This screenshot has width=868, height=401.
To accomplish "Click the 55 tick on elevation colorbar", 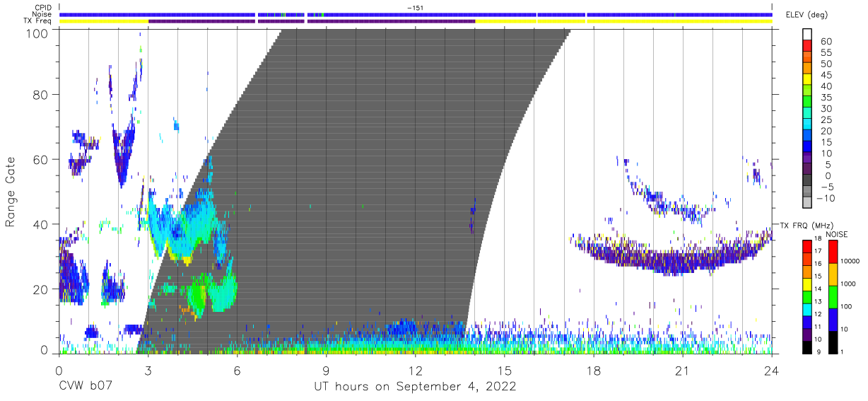I will click(x=826, y=53).
